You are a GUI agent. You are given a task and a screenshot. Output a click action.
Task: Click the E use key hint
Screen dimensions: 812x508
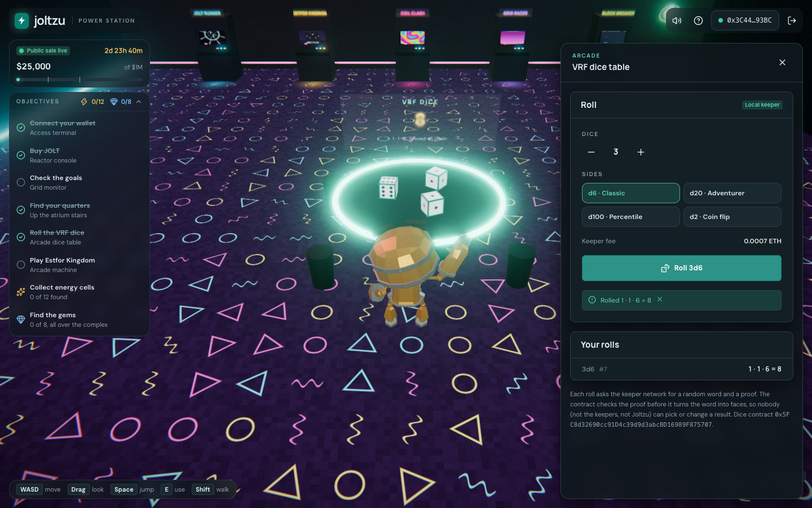173,489
